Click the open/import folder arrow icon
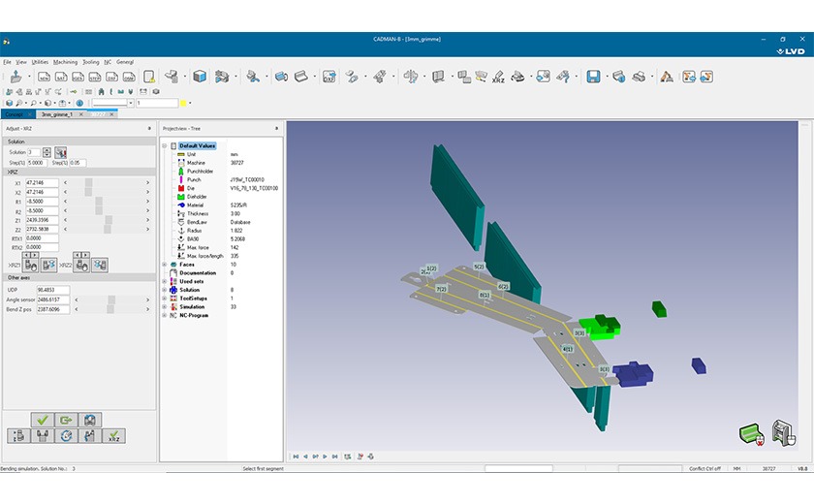The image size is (814, 504). click(x=16, y=77)
